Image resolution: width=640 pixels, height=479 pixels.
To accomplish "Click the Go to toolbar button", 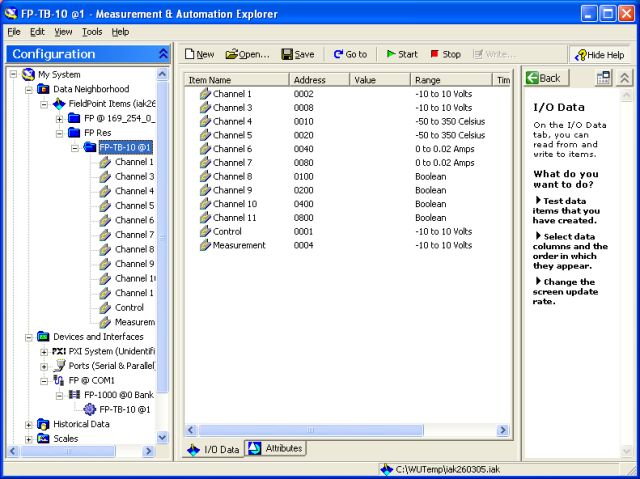I will point(350,54).
